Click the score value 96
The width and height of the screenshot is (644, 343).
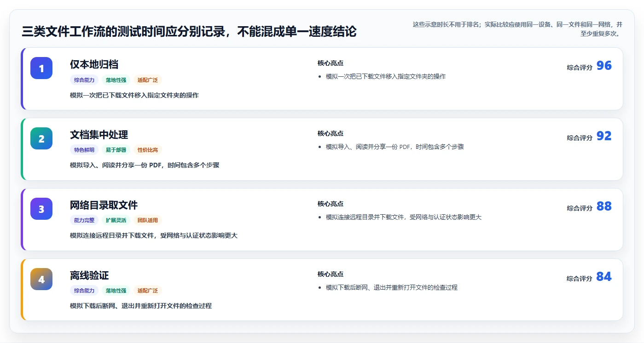coord(604,66)
